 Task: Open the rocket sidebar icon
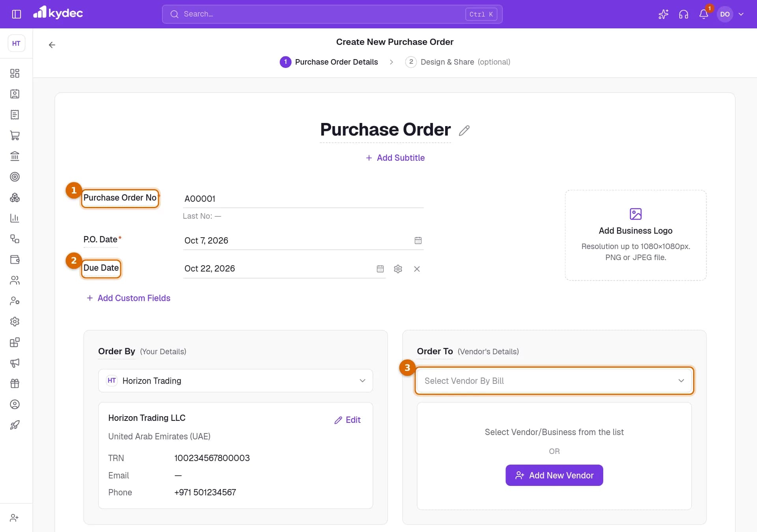coord(15,425)
